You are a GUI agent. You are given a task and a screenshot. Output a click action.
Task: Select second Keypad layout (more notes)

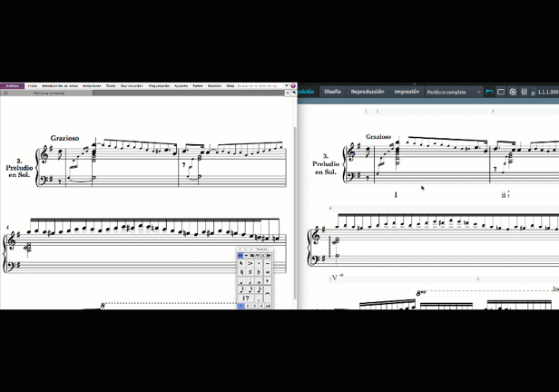246,256
